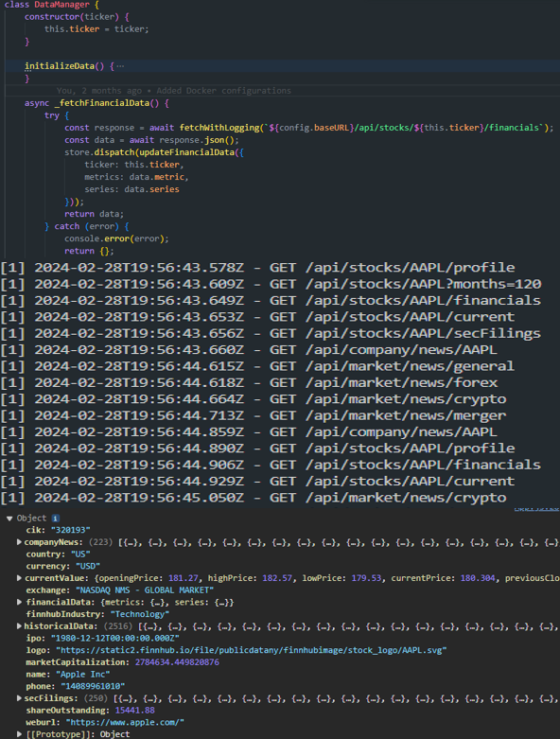Click the metrics: data.metric line
Image resolution: width=560 pixels, height=739 pixels.
tap(136, 177)
